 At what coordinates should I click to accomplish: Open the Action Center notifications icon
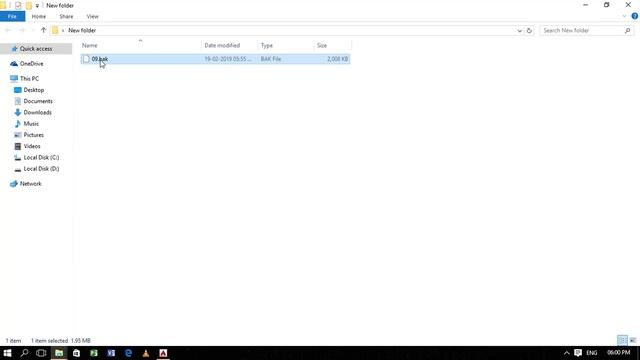578,353
